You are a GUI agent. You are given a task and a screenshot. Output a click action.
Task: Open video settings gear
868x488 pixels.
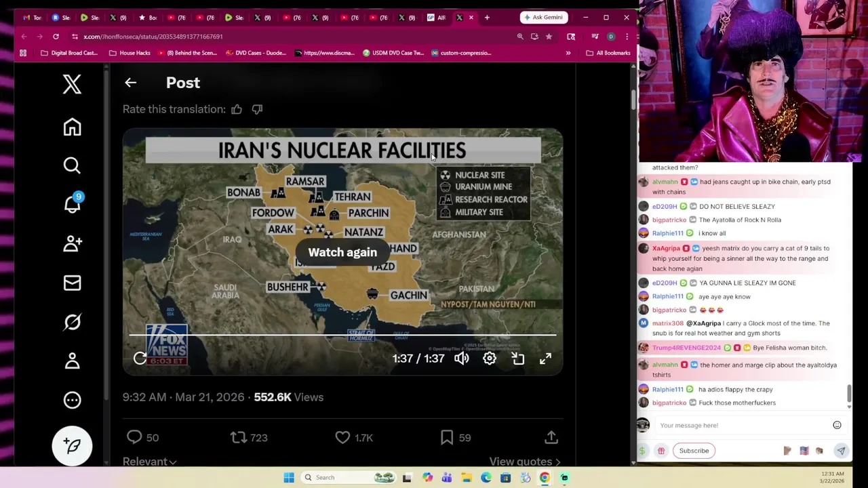click(490, 359)
